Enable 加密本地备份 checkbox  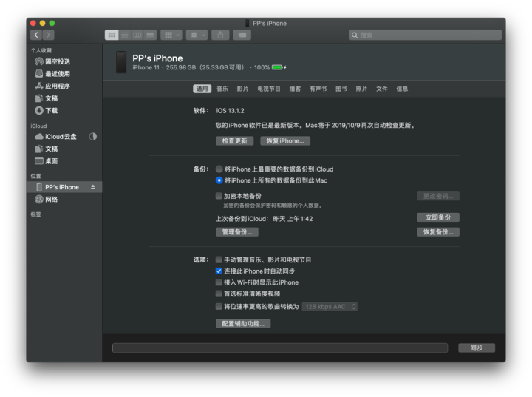(219, 196)
